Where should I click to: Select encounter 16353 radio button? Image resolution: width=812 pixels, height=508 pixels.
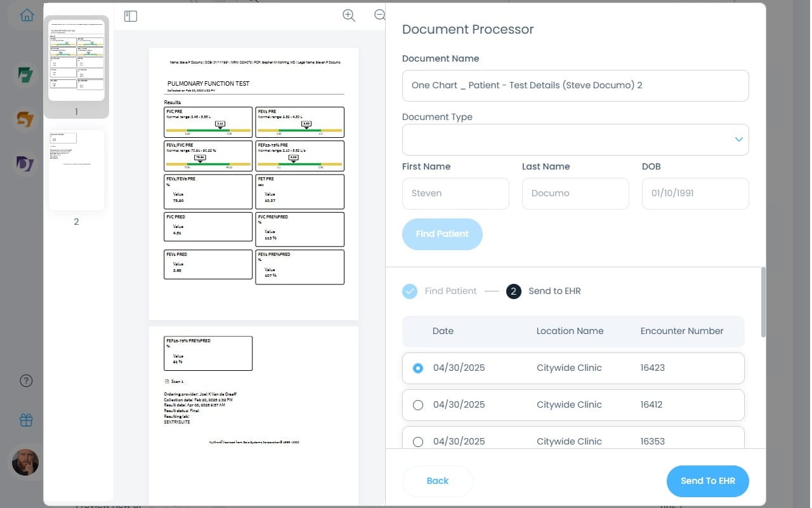pos(417,441)
